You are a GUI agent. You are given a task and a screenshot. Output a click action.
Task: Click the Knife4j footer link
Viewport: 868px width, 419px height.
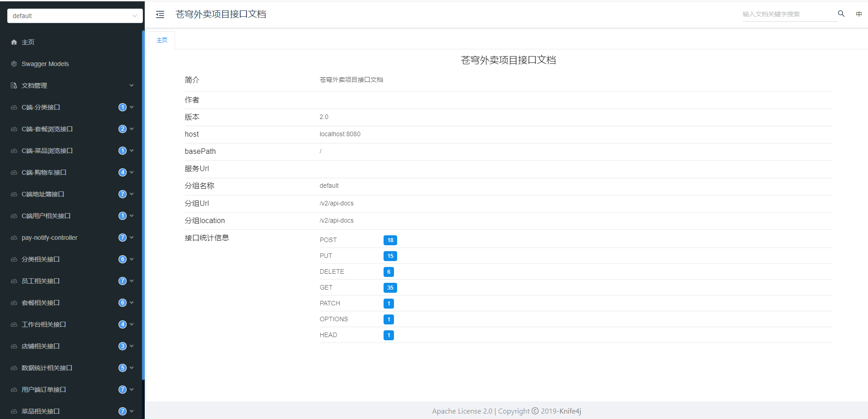click(x=570, y=411)
